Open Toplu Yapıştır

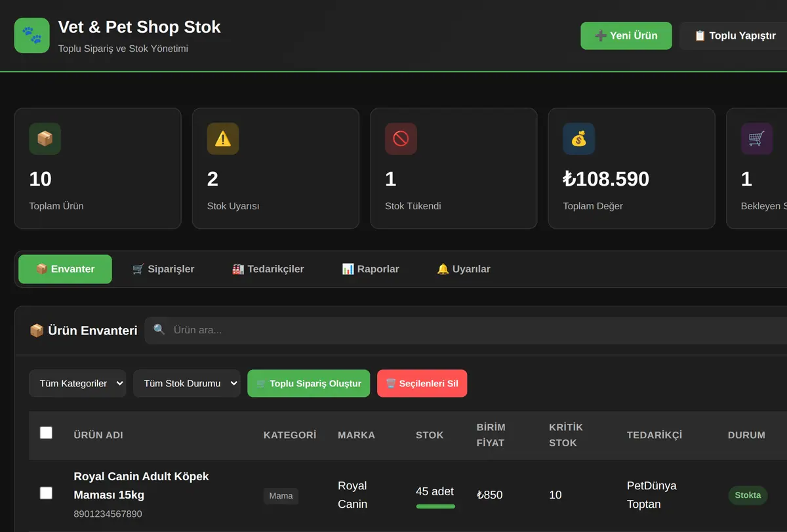[x=735, y=35]
